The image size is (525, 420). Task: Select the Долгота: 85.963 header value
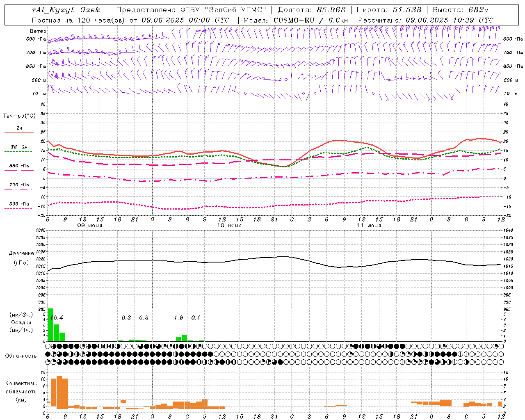tap(312, 10)
